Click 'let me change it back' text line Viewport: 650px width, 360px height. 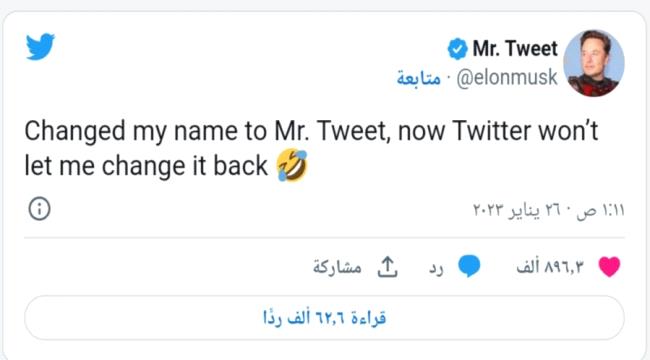tap(146, 166)
